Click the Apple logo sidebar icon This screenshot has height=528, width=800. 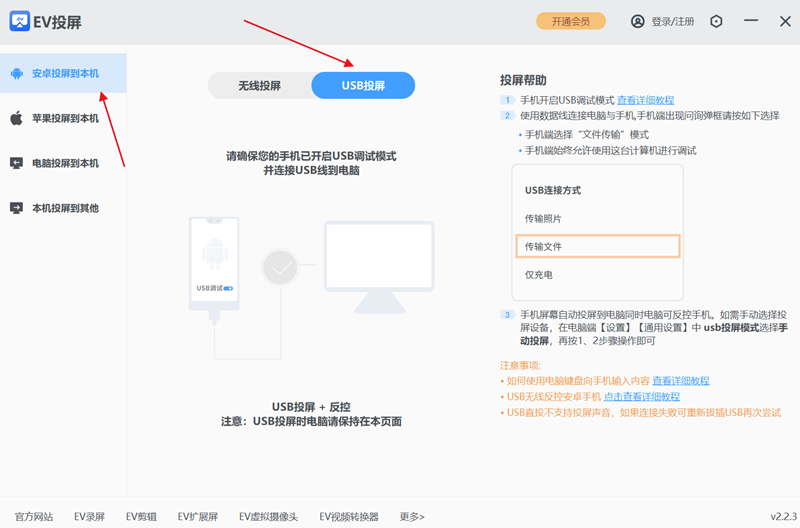click(16, 118)
